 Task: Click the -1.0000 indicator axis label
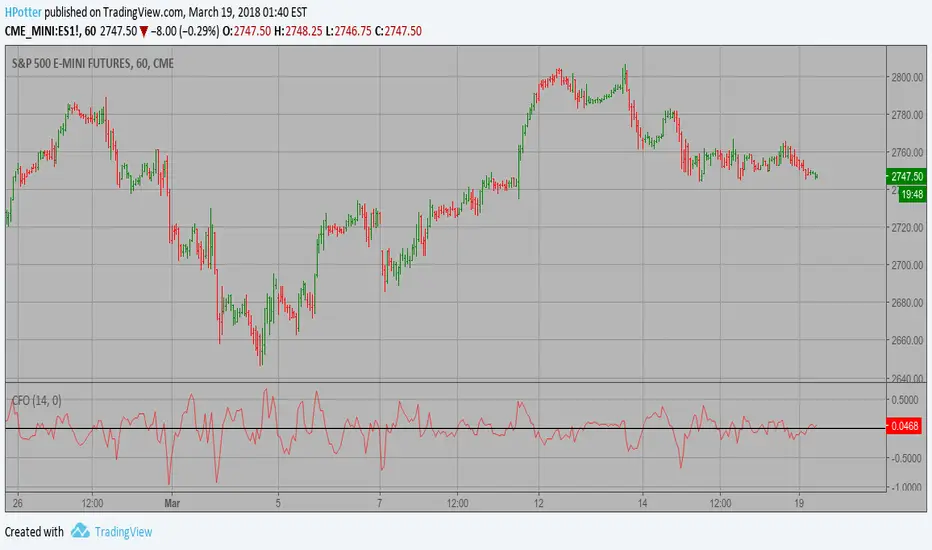tap(905, 487)
